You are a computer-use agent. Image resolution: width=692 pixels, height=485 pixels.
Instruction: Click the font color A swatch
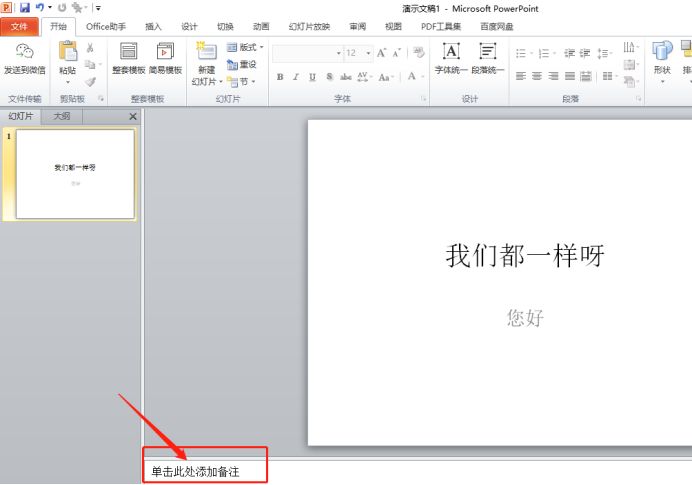[412, 76]
